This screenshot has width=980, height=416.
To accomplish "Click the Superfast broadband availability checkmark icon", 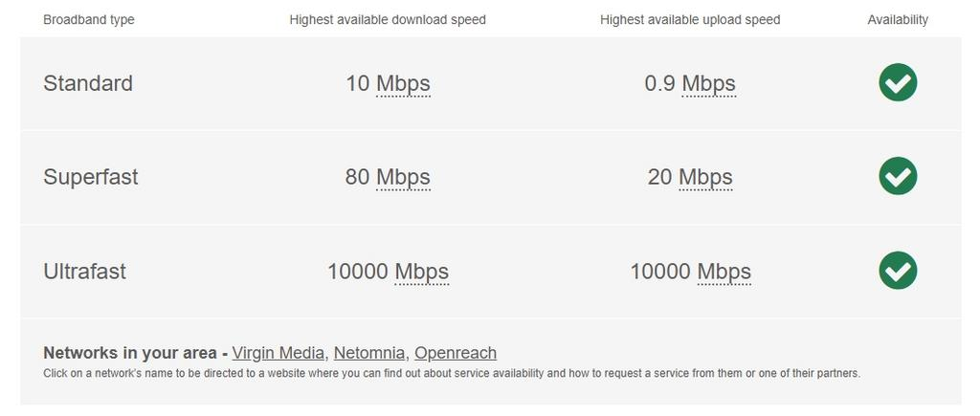I will click(x=898, y=176).
